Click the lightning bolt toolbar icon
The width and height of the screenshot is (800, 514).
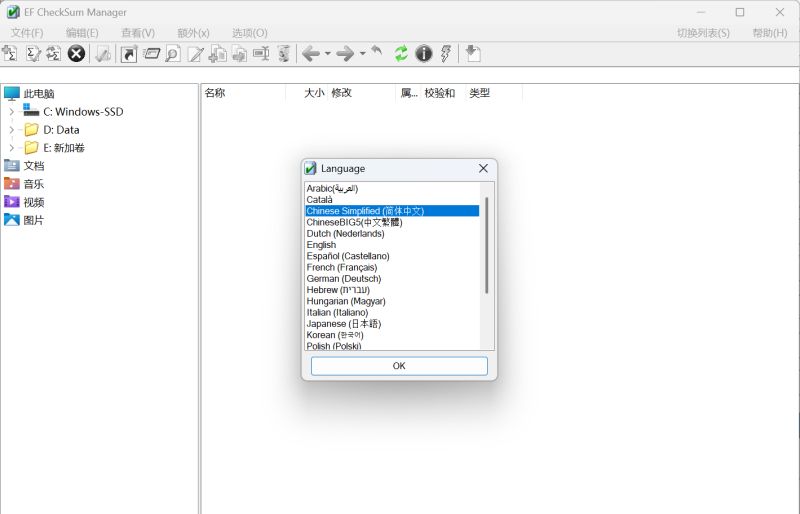click(x=445, y=53)
